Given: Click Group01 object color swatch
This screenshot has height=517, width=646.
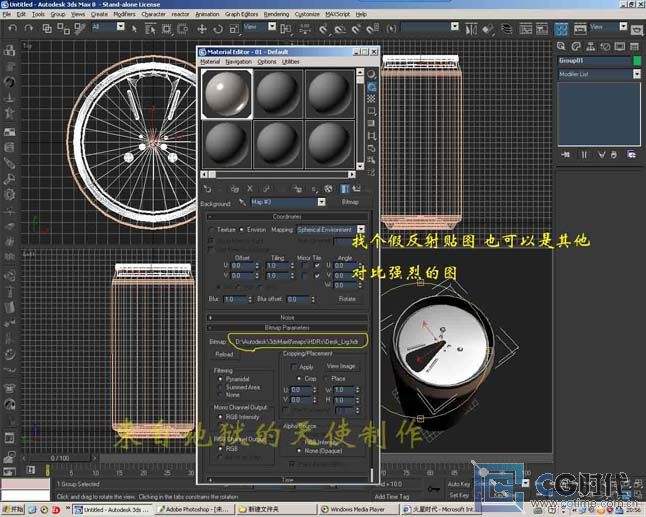Looking at the screenshot, I should [x=637, y=61].
